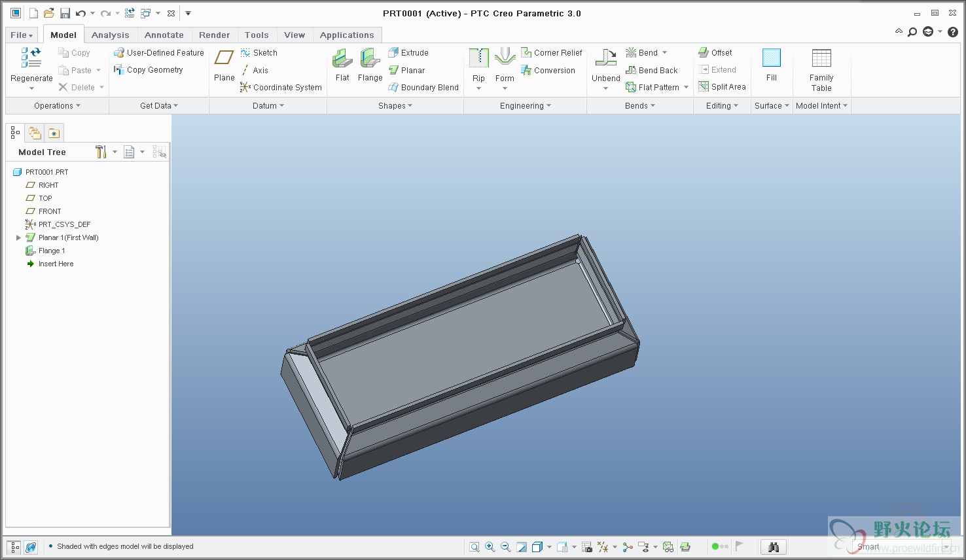
Task: Start a new Sketch
Action: tap(259, 53)
